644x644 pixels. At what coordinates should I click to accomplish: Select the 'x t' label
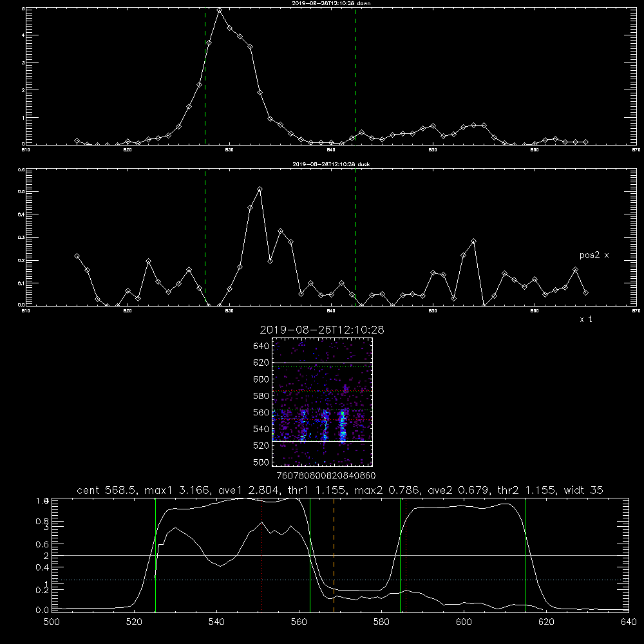[x=585, y=319]
